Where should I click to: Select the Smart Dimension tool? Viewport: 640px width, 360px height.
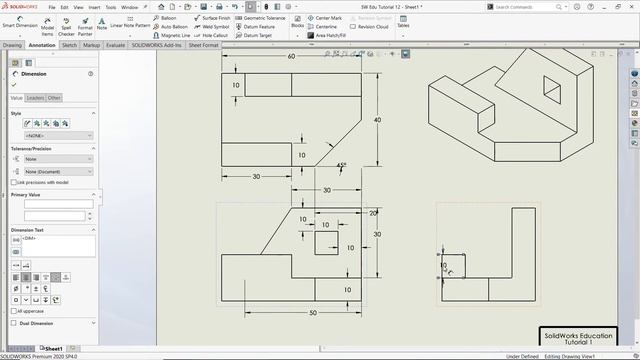[x=20, y=22]
